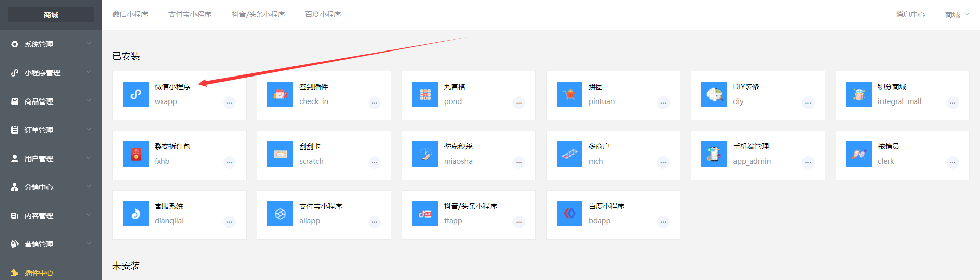Screen dimensions: 980x280
Task: Switch to the 百度小程序 top tab
Action: [323, 14]
